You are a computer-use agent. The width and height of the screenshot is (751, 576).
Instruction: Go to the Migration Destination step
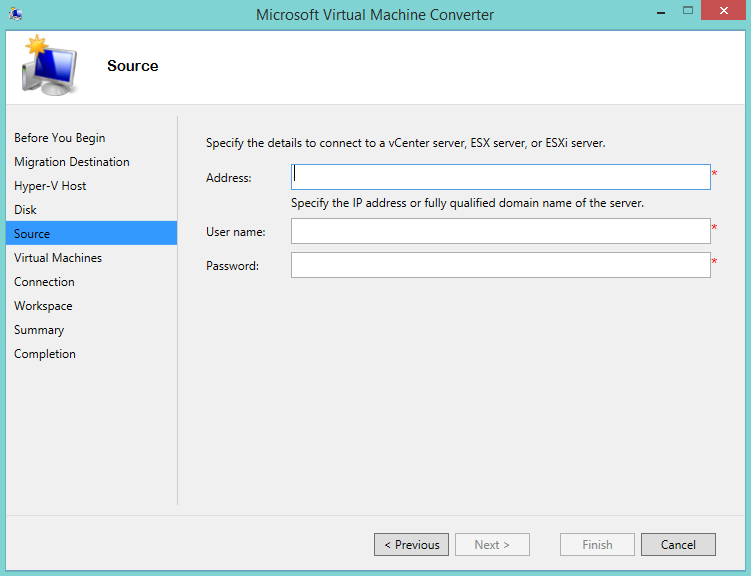72,162
